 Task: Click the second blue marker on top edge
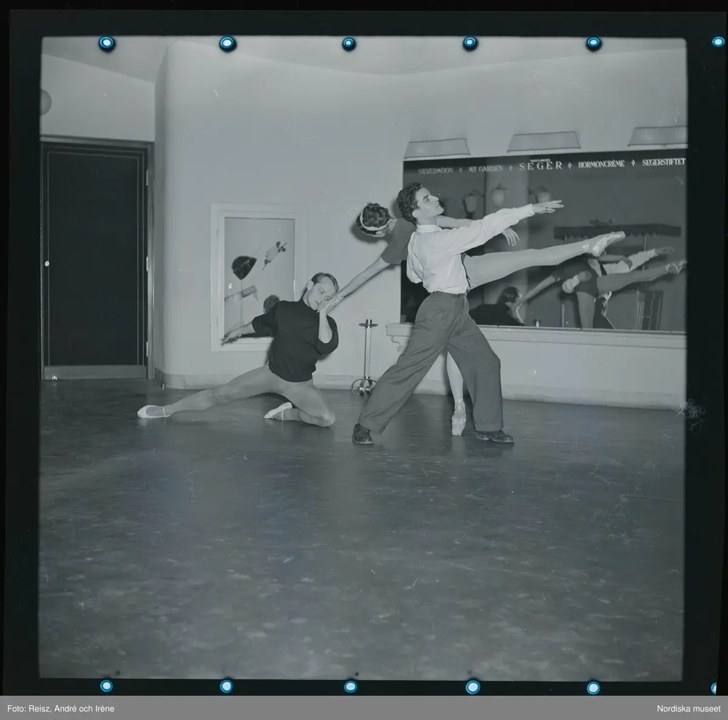click(227, 42)
